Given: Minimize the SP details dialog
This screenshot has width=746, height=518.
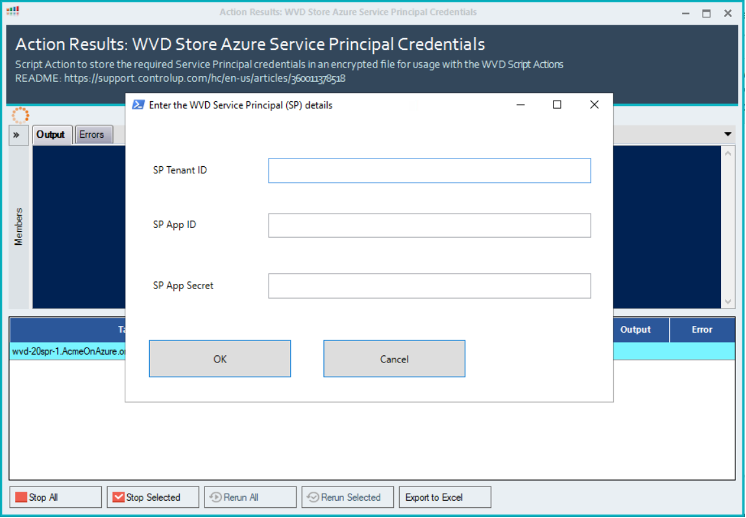Looking at the screenshot, I should (x=520, y=105).
